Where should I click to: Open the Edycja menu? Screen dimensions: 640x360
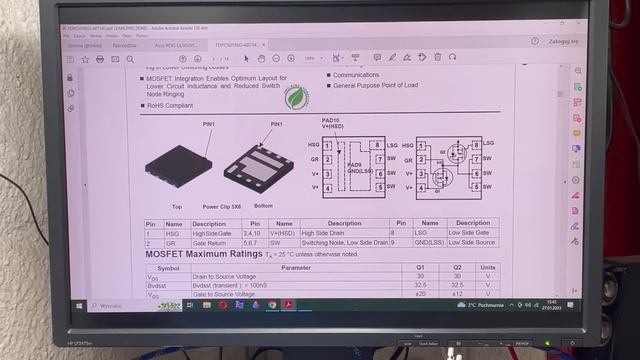coord(80,36)
